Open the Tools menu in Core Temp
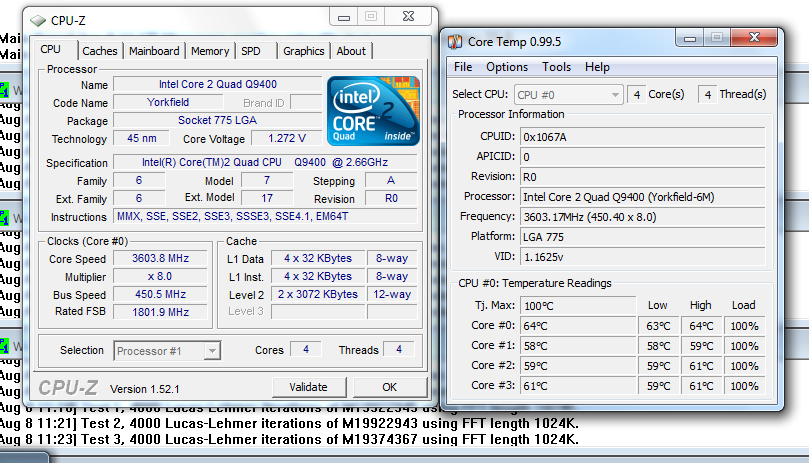Viewport: 809px width, 463px height. tap(556, 67)
